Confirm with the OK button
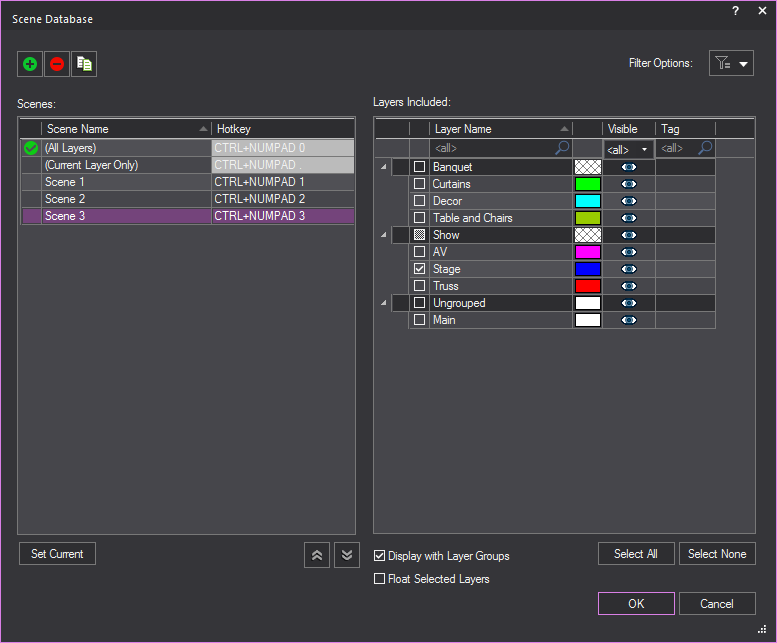Viewport: 777px width, 643px height. click(636, 604)
